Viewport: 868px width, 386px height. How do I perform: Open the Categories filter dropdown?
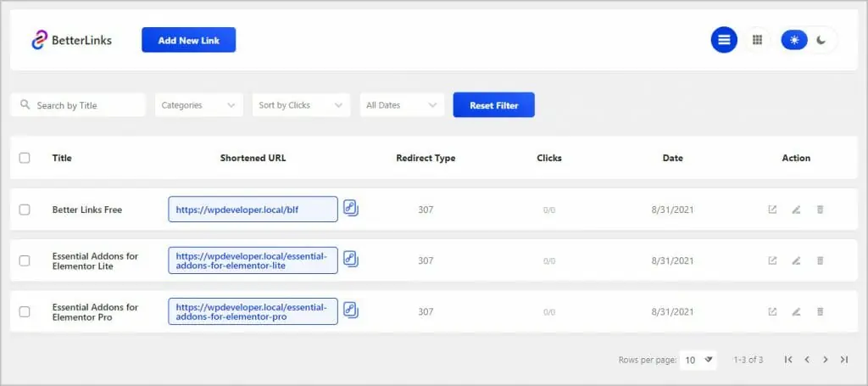click(198, 104)
